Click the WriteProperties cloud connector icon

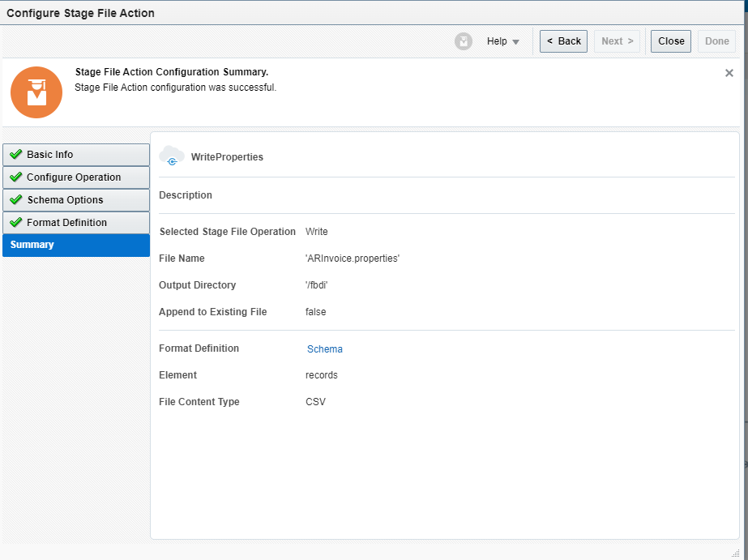171,156
